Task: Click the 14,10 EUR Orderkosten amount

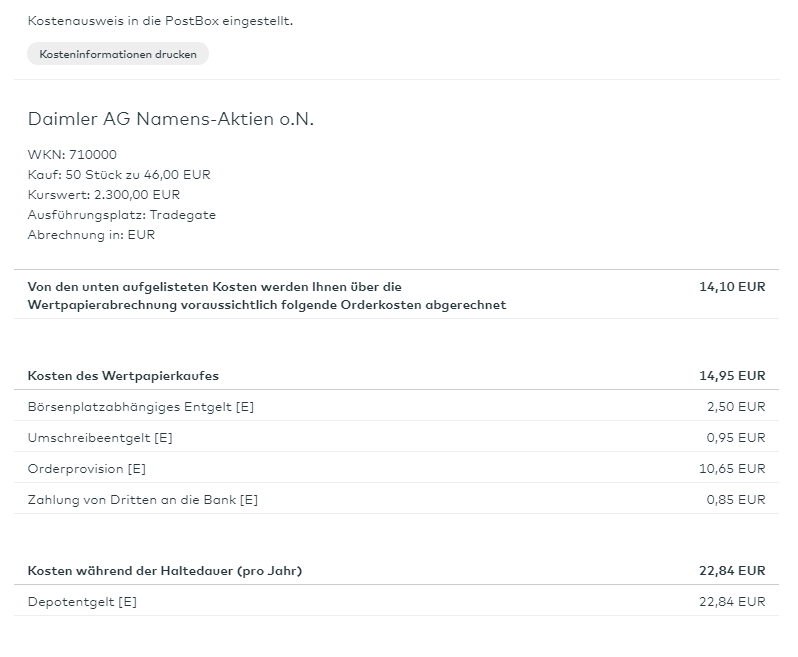Action: (x=732, y=286)
